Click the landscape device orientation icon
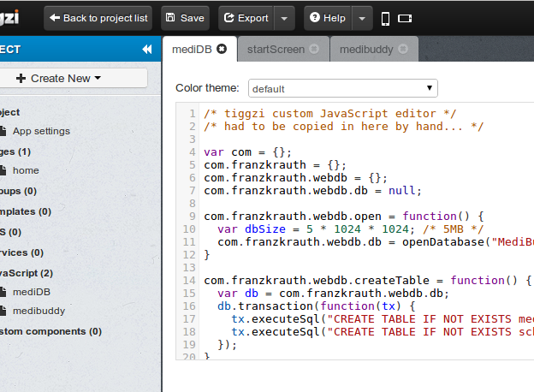This screenshot has width=534, height=392. coord(406,18)
